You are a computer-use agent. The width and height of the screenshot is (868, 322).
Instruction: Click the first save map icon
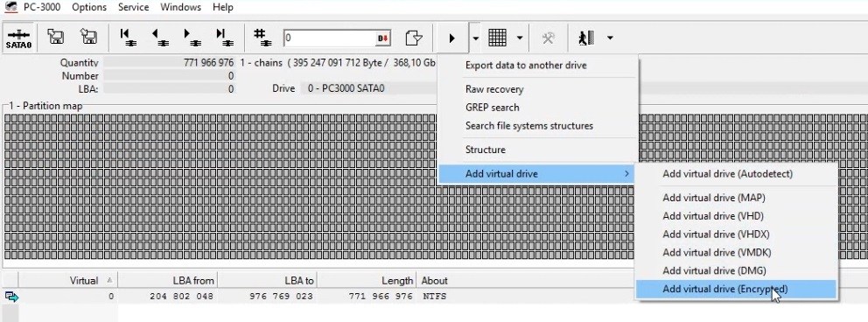click(55, 38)
